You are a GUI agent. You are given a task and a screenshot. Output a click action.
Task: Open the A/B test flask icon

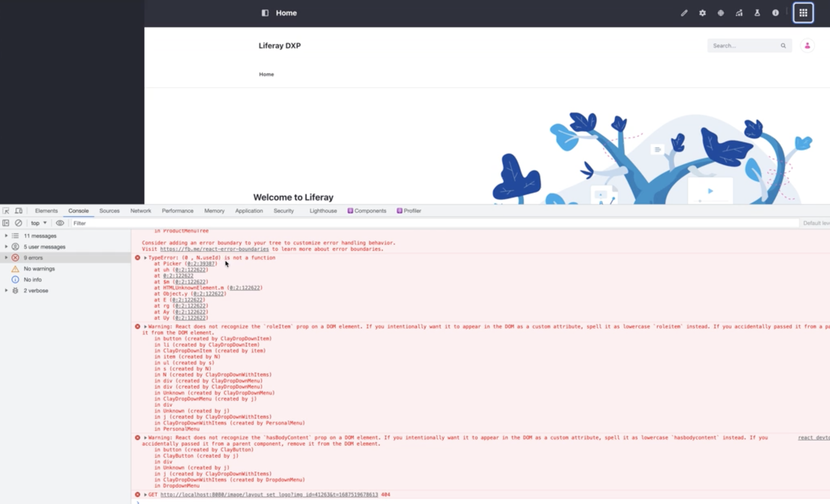(757, 13)
